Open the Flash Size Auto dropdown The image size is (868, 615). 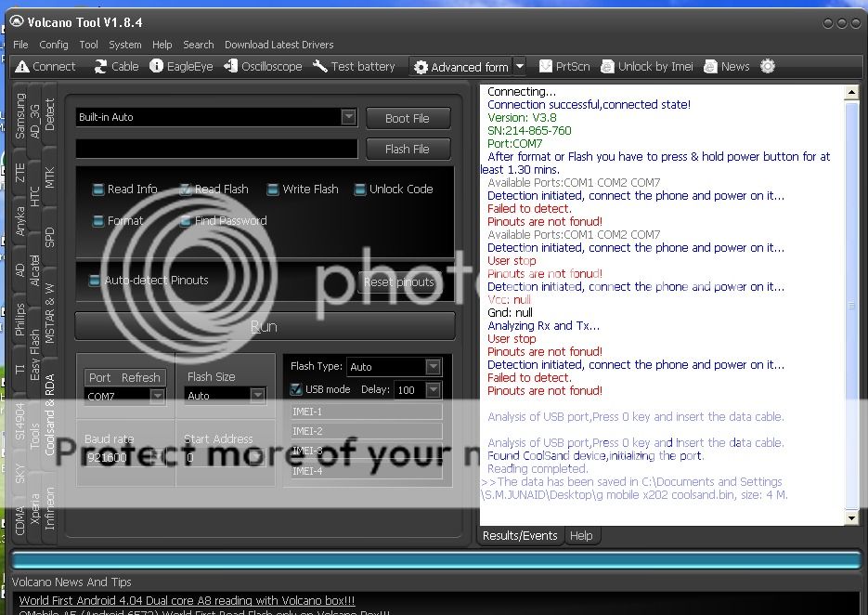pos(257,395)
